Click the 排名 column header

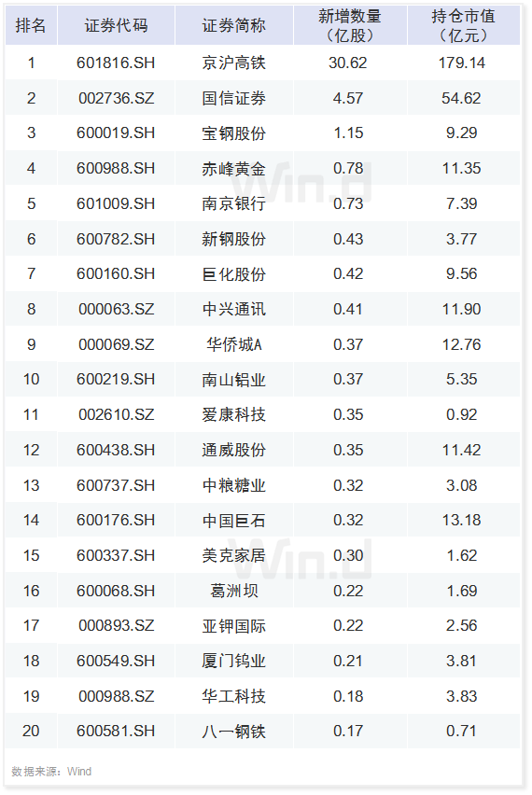point(31,25)
